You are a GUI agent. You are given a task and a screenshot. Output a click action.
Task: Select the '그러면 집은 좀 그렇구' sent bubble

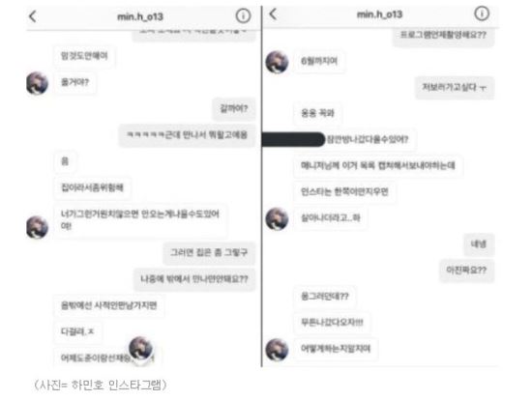pyautogui.click(x=209, y=252)
